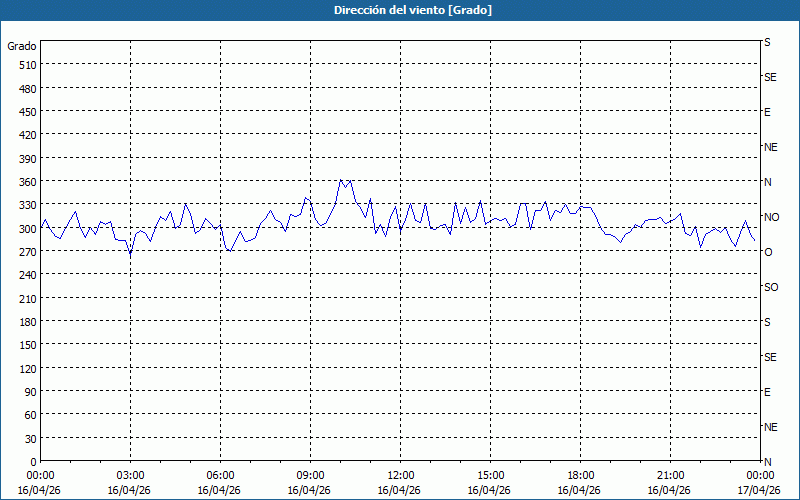This screenshot has width=800, height=500.
Task: Select the 17/04/26 date label
Action: coord(759,490)
